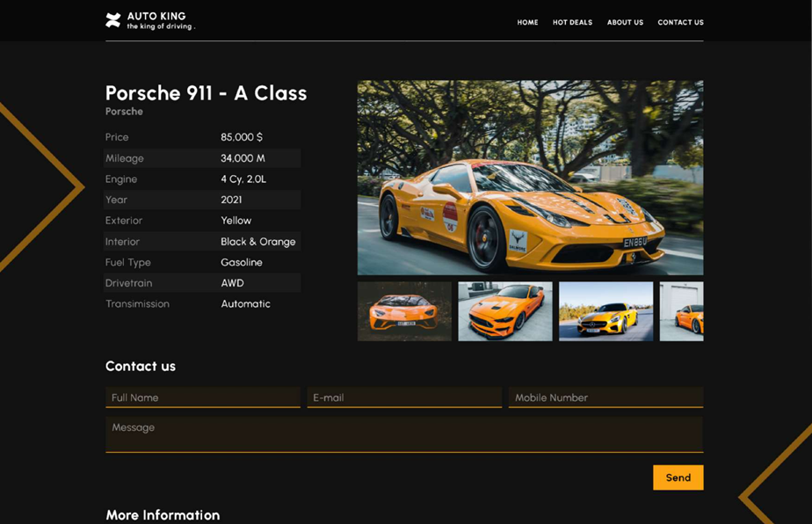Select the orange Lamborghini front-view thumbnail
Viewport: 812px width, 524px height.
click(x=404, y=311)
